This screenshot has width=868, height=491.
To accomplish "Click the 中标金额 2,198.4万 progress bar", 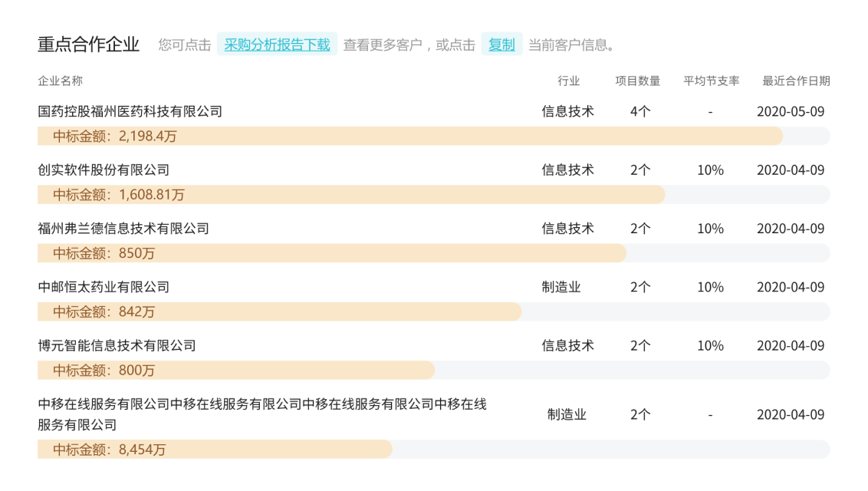I will click(x=409, y=137).
